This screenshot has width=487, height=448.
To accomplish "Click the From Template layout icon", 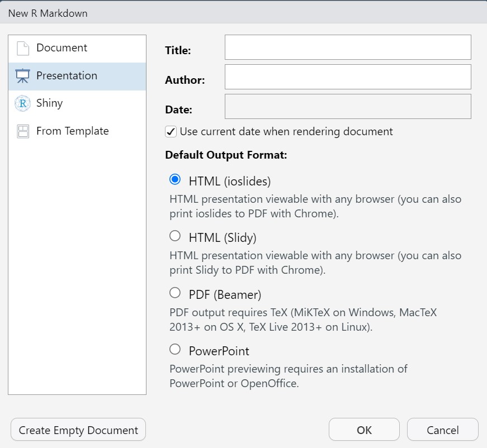I will click(23, 131).
